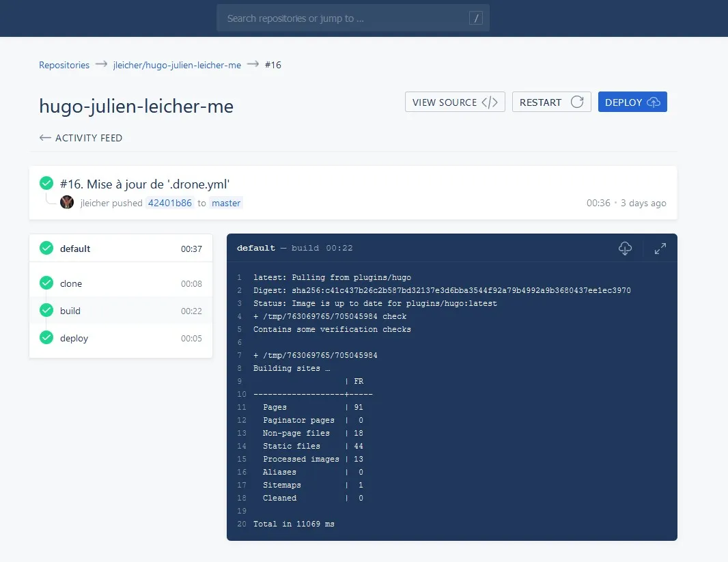The width and height of the screenshot is (728, 562).
Task: Restart the build
Action: (551, 102)
